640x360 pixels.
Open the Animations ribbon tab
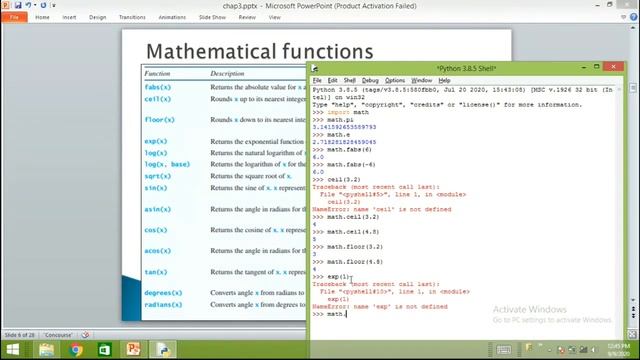tap(172, 18)
